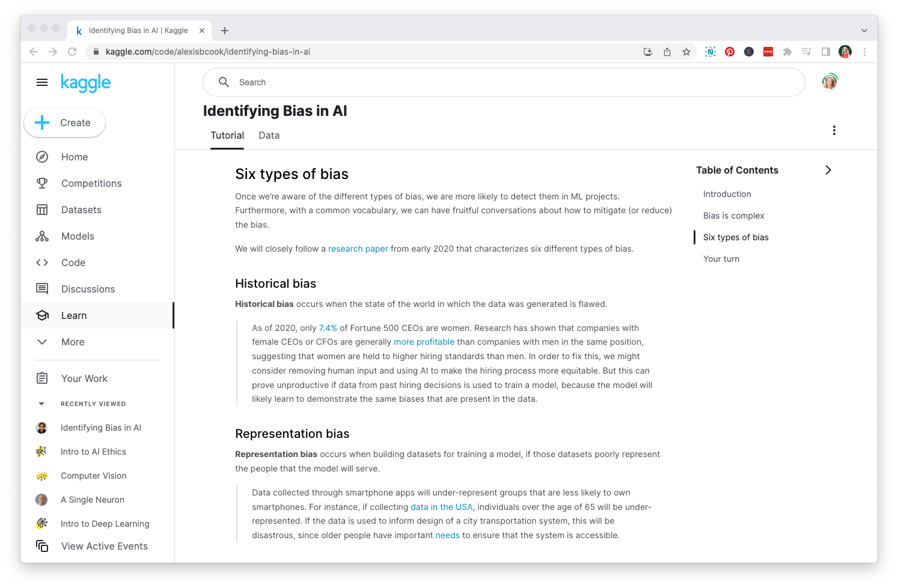Click the Create button
898x588 pixels.
point(65,123)
